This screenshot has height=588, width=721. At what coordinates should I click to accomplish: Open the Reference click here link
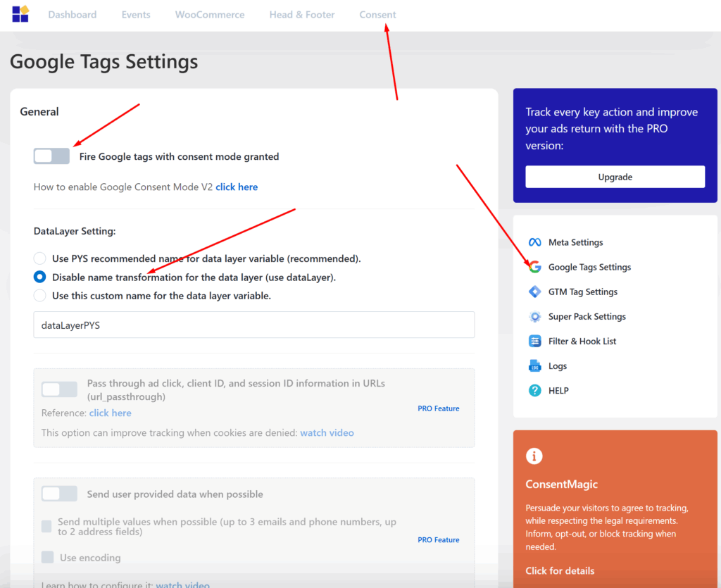tap(110, 413)
